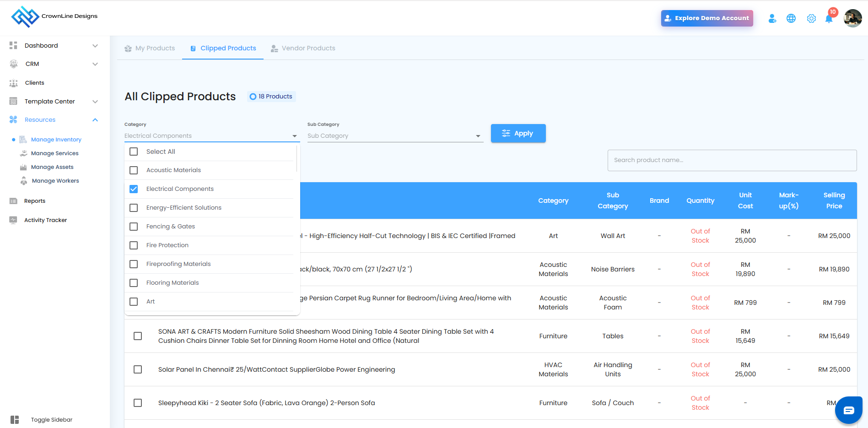Open the chat support widget
Viewport: 868px width, 428px height.
(848, 410)
